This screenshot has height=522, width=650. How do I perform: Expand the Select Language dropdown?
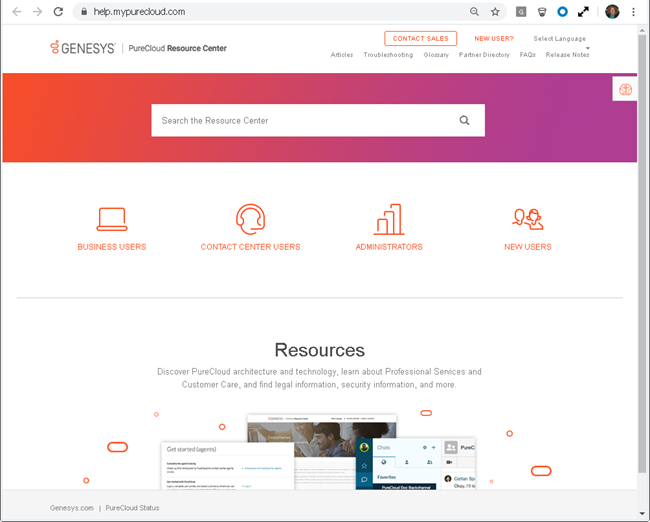point(560,40)
